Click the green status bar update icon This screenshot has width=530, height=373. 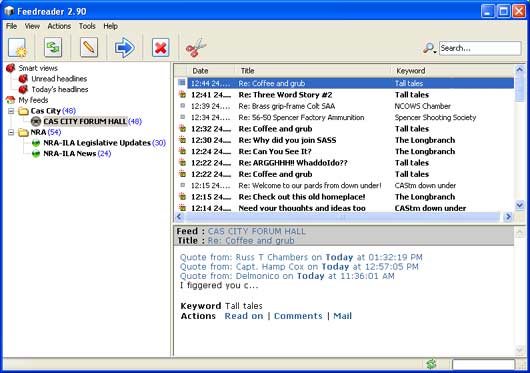(x=431, y=364)
